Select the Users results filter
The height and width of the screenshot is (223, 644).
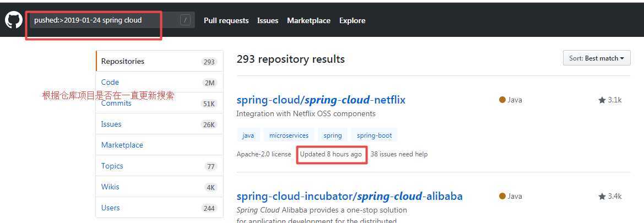tap(160, 208)
